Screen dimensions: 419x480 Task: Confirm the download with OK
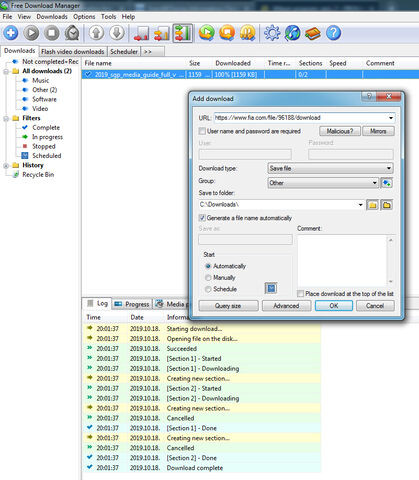(x=334, y=306)
